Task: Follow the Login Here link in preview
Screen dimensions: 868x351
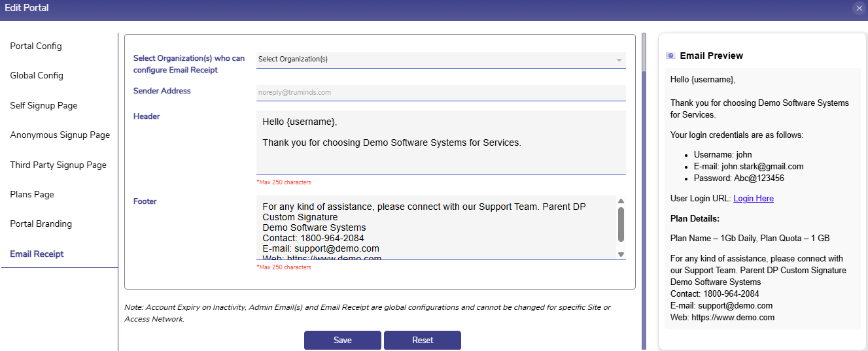Action: 754,199
